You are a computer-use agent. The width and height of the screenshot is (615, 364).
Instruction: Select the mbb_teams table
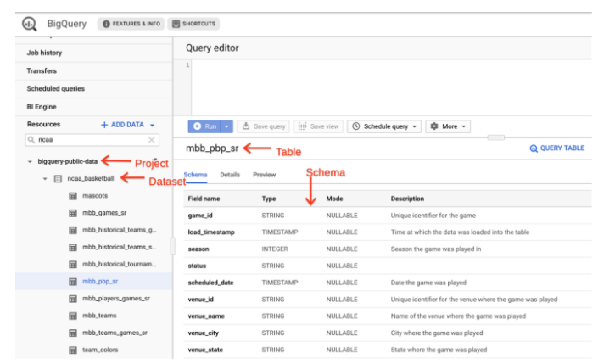pyautogui.click(x=99, y=316)
